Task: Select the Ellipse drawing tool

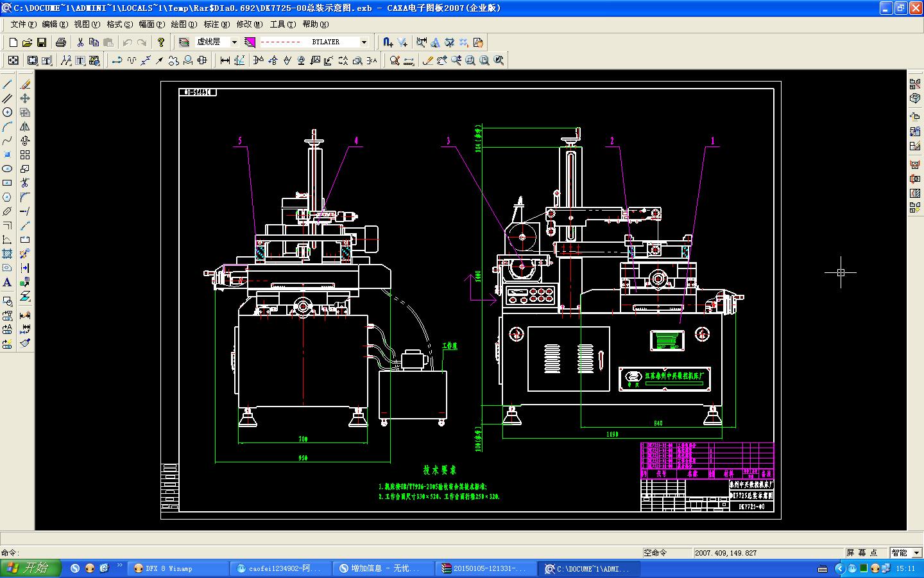Action: coord(8,169)
